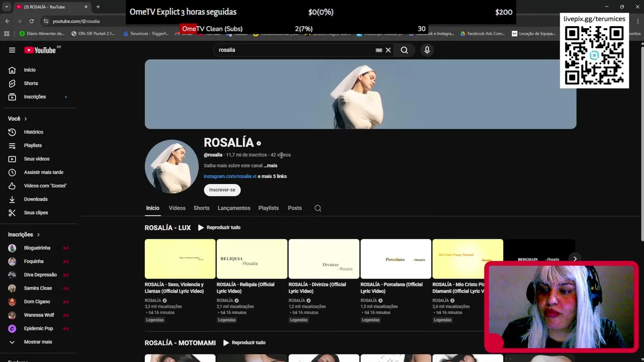Viewport: 644px width, 362px height.
Task: Switch to the Vídeos tab
Action: (x=177, y=208)
